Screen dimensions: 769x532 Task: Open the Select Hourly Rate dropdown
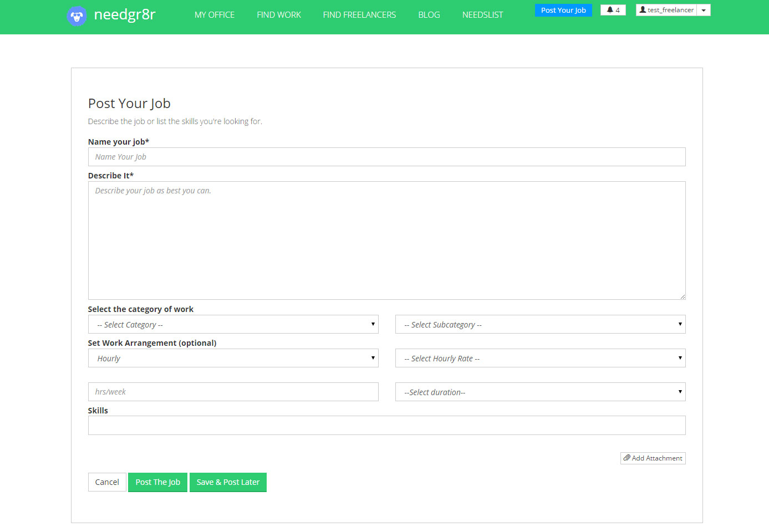click(540, 359)
